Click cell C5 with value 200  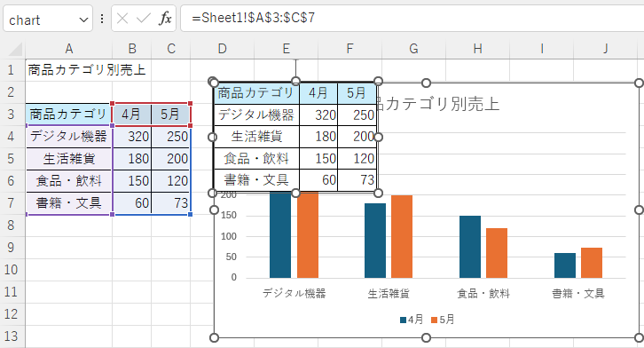(x=171, y=159)
